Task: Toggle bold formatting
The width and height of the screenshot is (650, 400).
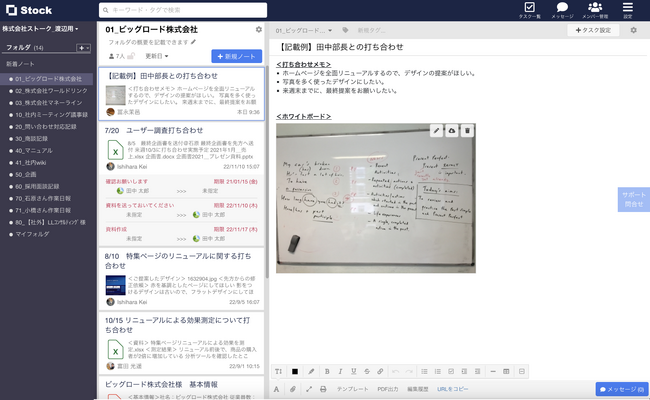Action: (x=327, y=371)
